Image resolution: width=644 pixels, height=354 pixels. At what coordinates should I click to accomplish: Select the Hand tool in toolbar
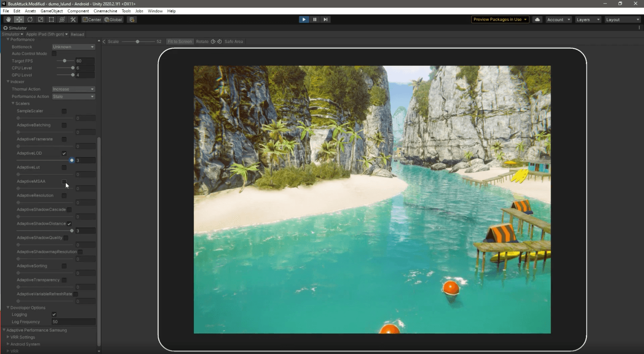[x=8, y=19]
